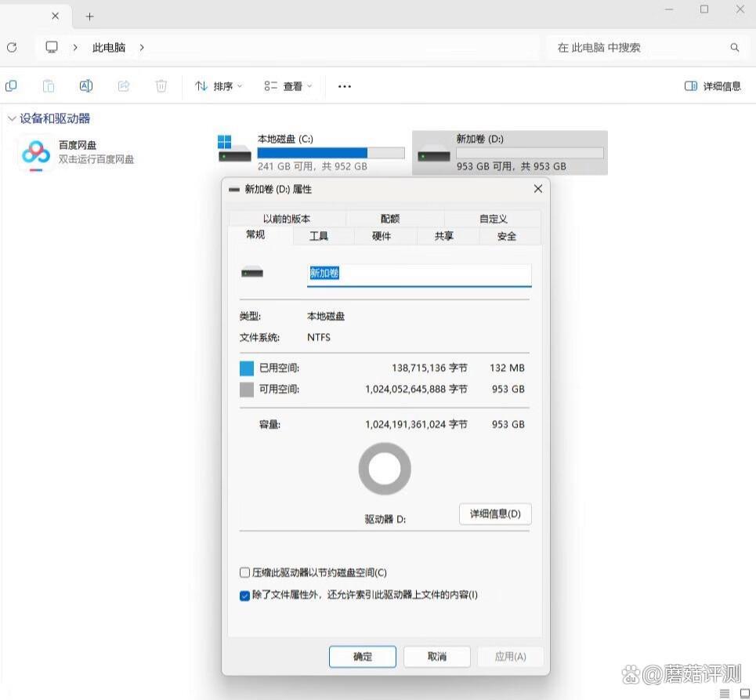The image size is (756, 700).
Task: Click the volume name input field
Action: tap(418, 274)
